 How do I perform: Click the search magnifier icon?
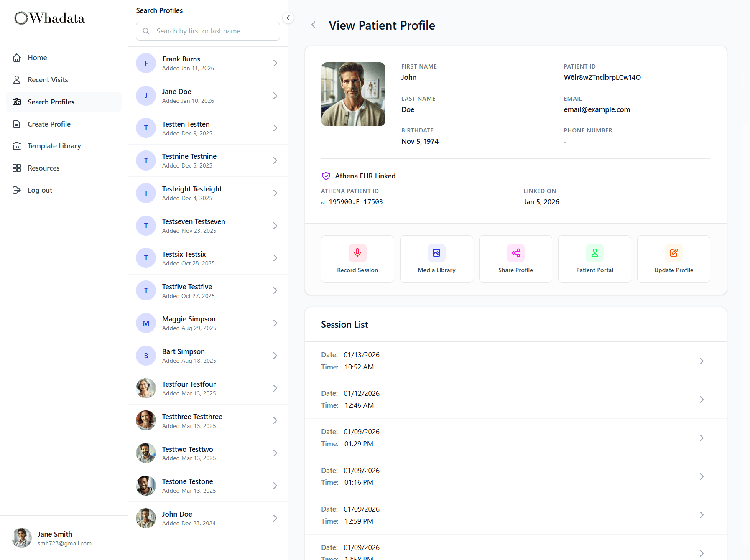pos(146,31)
